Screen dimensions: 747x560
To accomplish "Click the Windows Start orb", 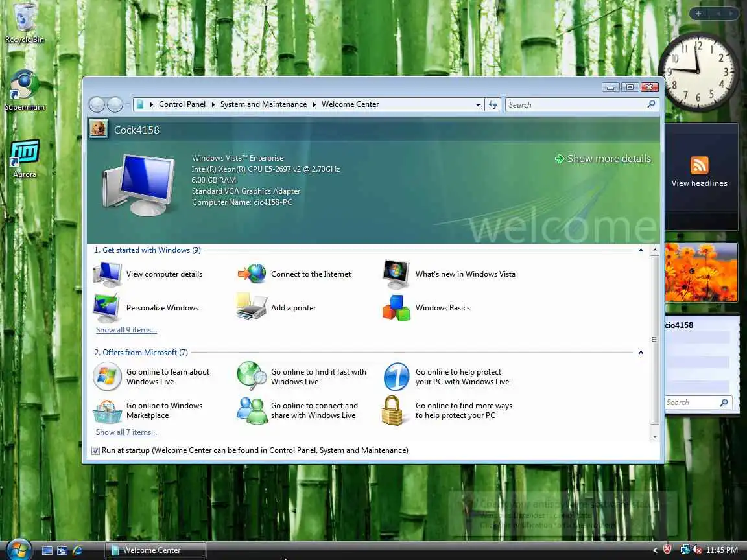I will click(19, 549).
